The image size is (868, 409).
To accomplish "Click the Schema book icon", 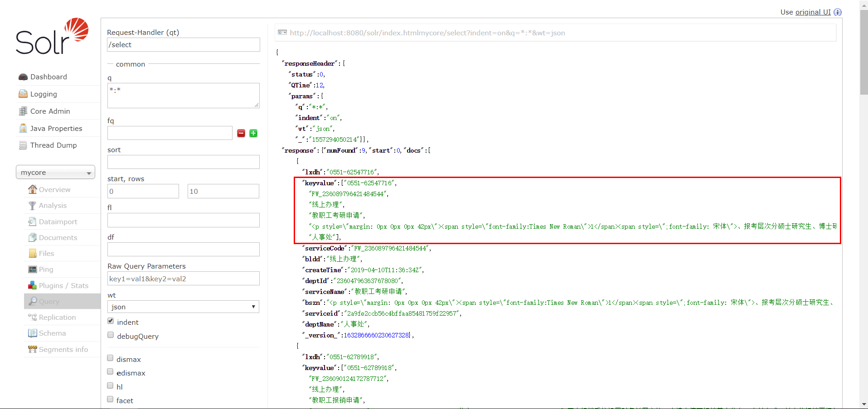I will coord(33,333).
